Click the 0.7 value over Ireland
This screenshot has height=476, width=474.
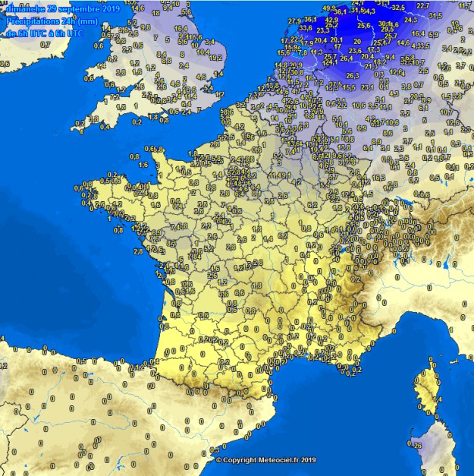pyautogui.click(x=46, y=45)
